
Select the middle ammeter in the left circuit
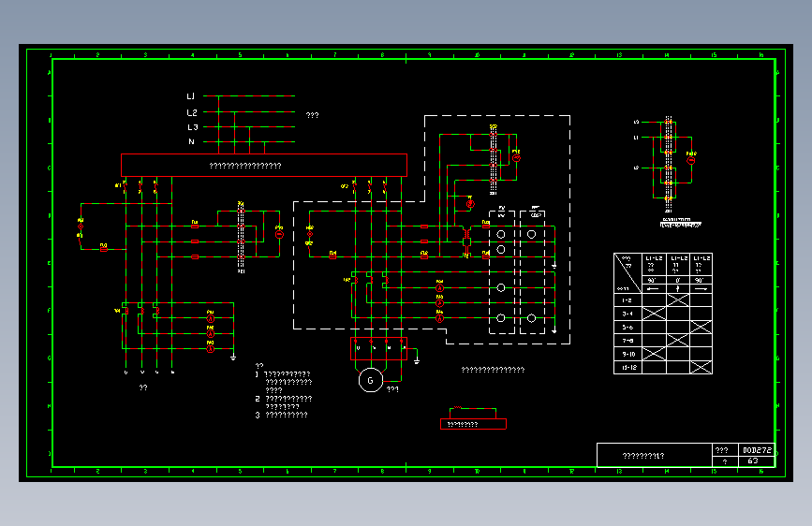pyautogui.click(x=210, y=334)
